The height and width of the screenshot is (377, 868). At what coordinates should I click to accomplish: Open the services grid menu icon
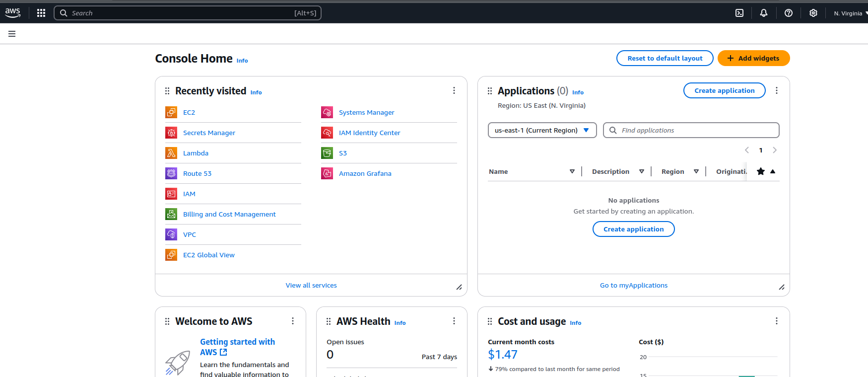[41, 13]
